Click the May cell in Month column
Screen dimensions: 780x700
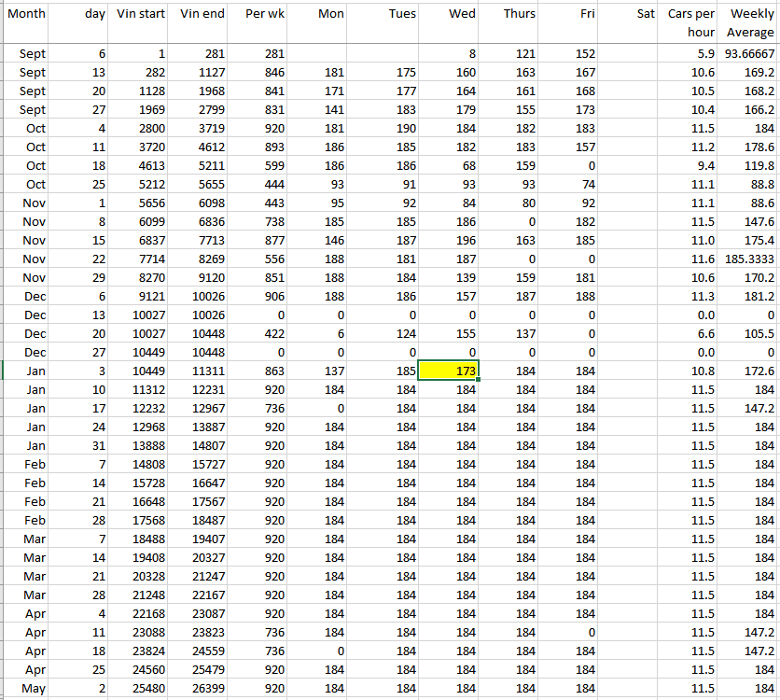26,689
